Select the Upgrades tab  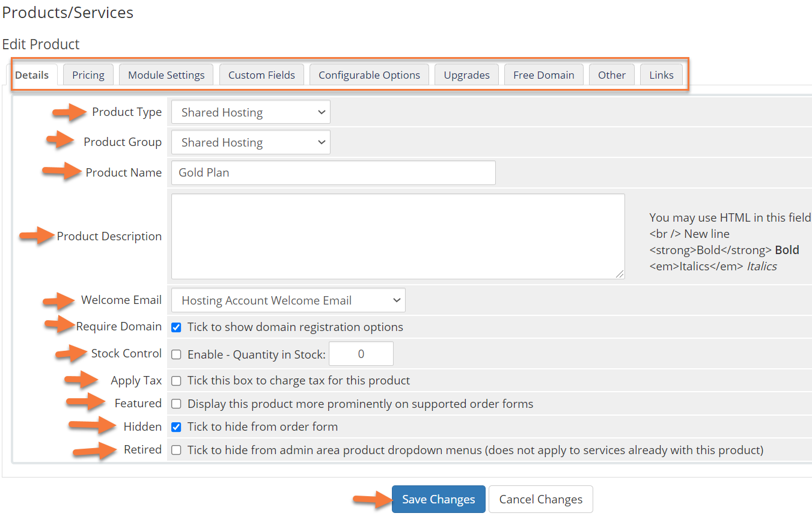coord(466,75)
